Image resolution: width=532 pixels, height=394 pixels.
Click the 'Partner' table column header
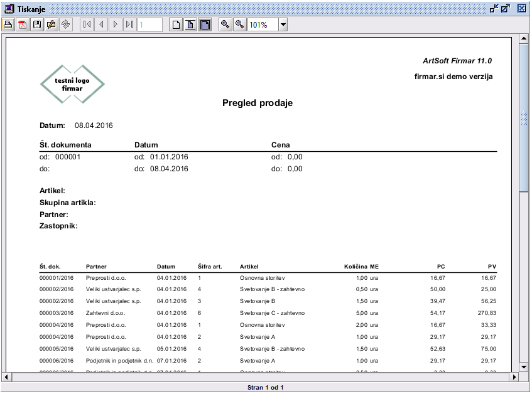click(x=96, y=267)
